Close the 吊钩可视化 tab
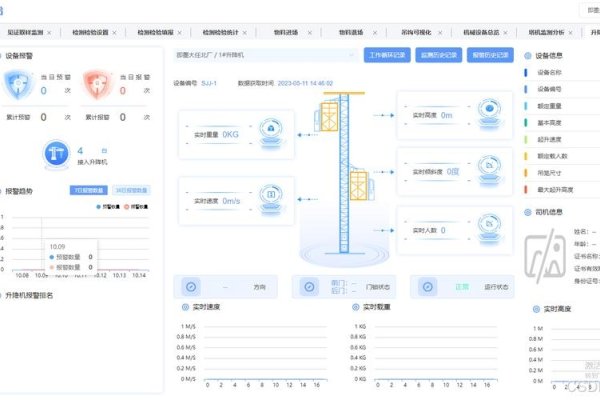This screenshot has width=600, height=400. [x=440, y=33]
